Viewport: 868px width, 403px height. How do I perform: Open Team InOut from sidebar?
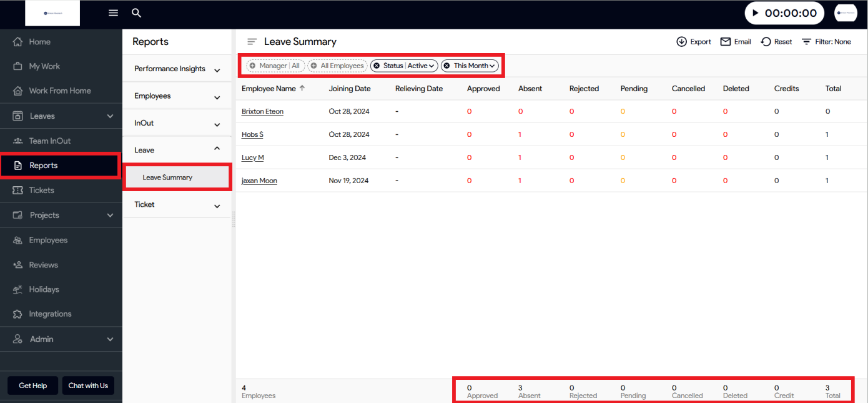pos(49,141)
